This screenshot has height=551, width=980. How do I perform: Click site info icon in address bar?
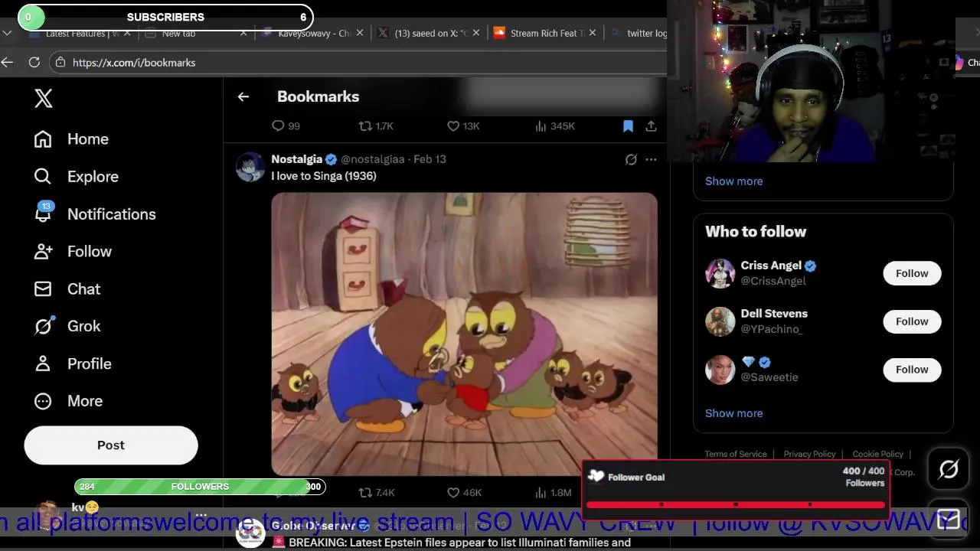(x=60, y=62)
